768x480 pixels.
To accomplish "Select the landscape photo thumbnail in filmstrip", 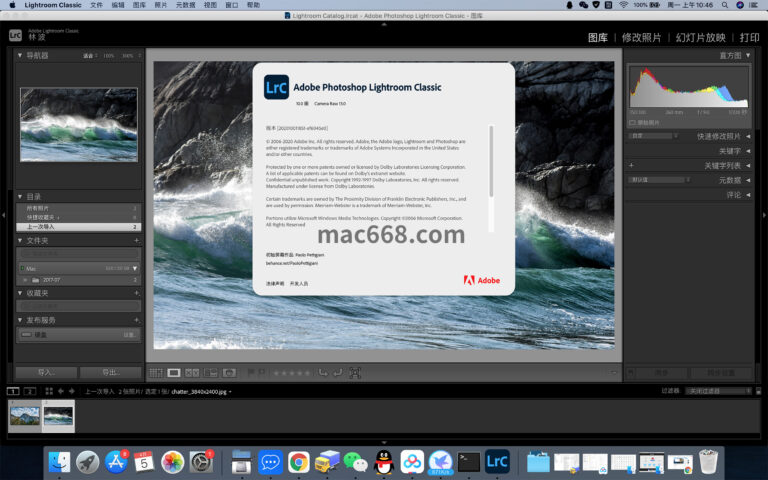I will 25,416.
